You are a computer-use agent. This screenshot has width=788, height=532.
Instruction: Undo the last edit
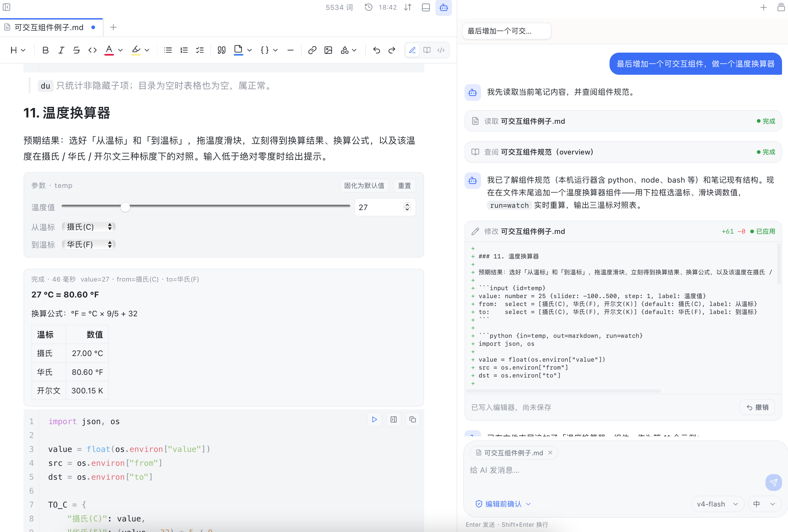point(376,50)
